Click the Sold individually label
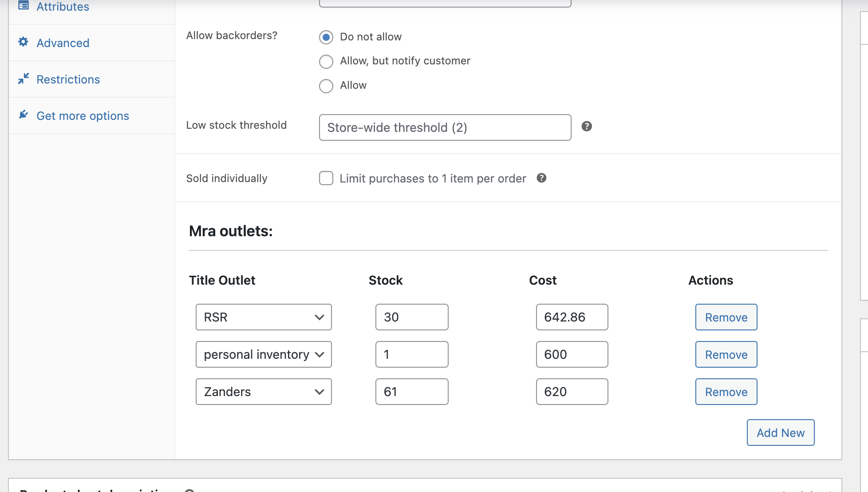The height and width of the screenshot is (492, 868). tap(227, 179)
